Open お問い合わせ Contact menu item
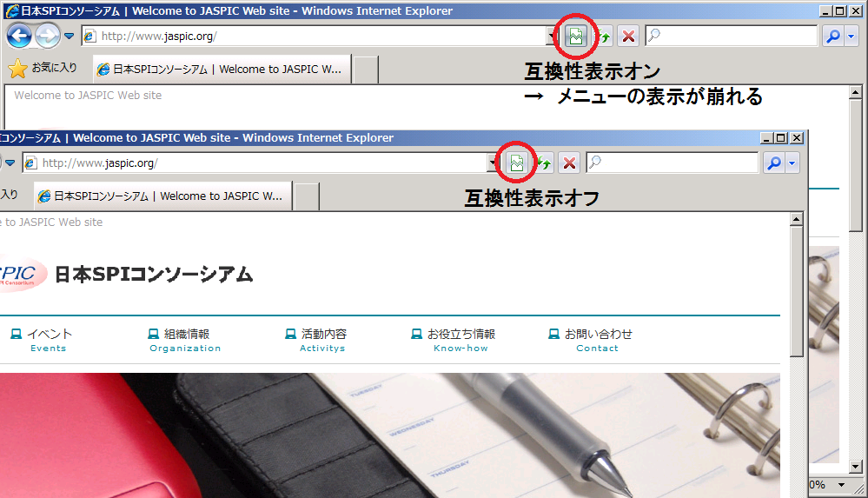The width and height of the screenshot is (868, 498). (x=591, y=340)
